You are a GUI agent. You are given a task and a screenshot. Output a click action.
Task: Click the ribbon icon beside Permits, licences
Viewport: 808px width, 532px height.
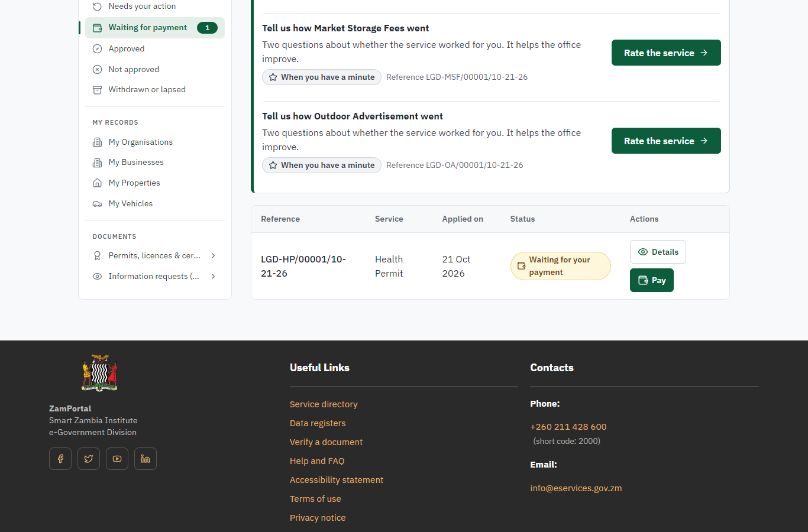tap(98, 256)
